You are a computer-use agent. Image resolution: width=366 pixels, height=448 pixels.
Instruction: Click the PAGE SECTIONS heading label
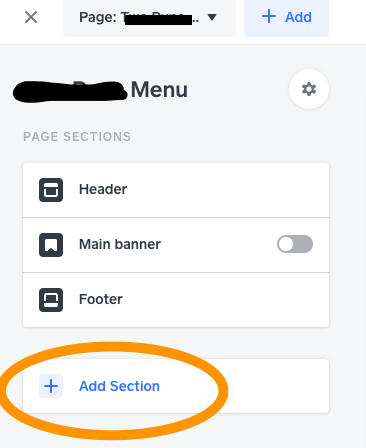77,137
